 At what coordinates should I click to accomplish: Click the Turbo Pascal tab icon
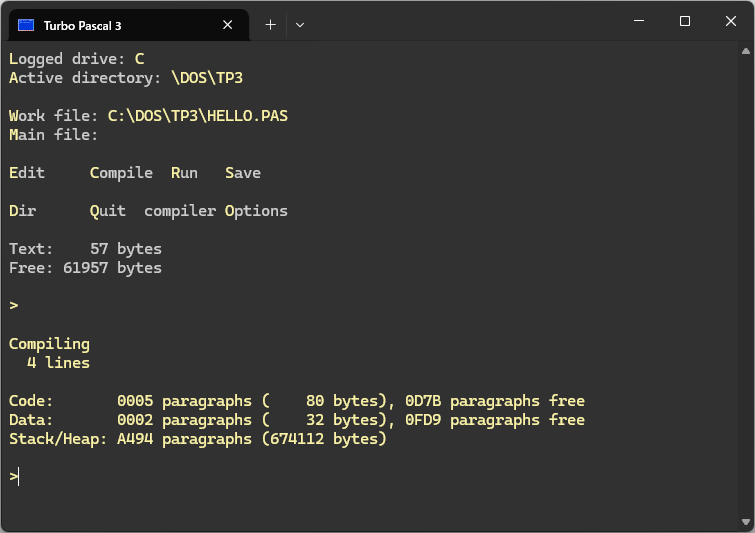click(27, 25)
